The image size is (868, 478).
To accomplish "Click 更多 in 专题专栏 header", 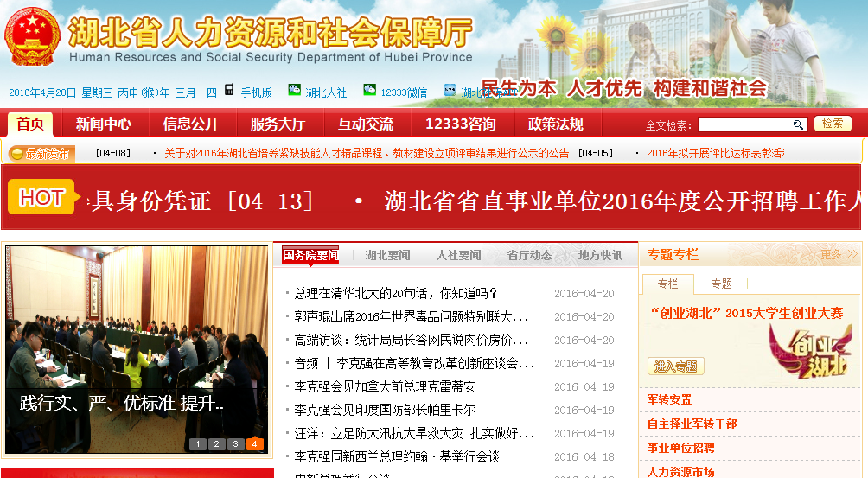I will (x=839, y=254).
